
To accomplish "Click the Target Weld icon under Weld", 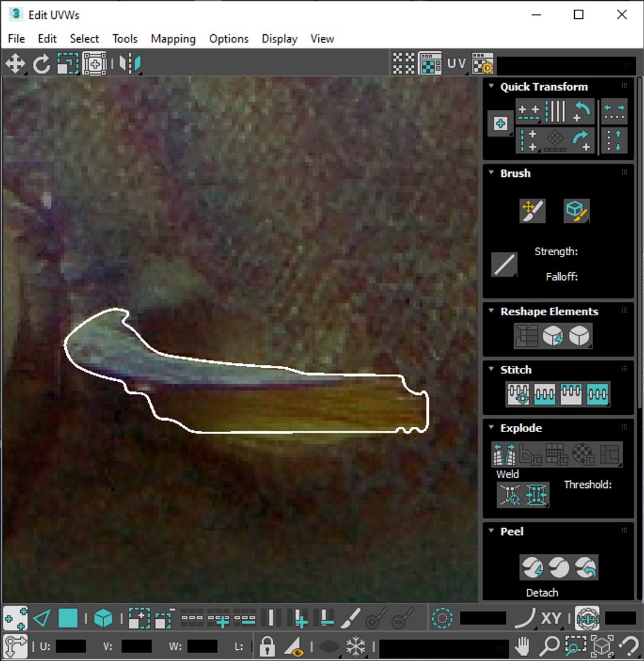I will [510, 495].
